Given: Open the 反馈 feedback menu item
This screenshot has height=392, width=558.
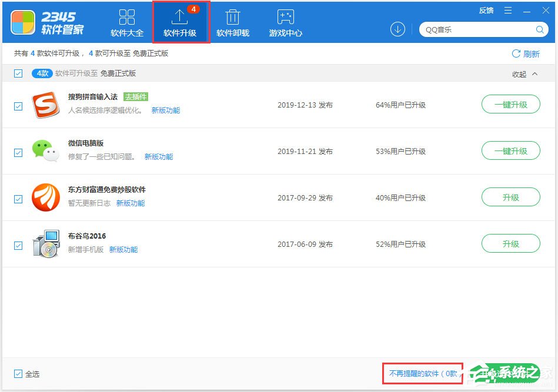Looking at the screenshot, I should (486, 10).
